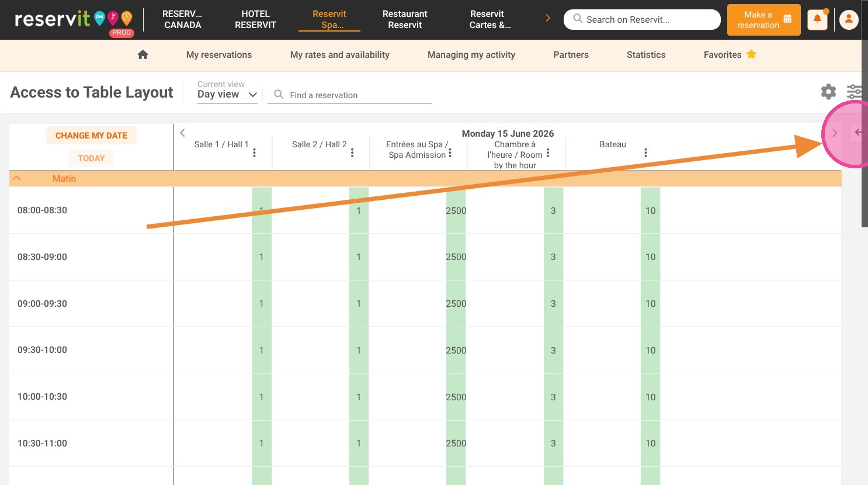
Task: Open the user account profile icon
Action: [x=849, y=20]
